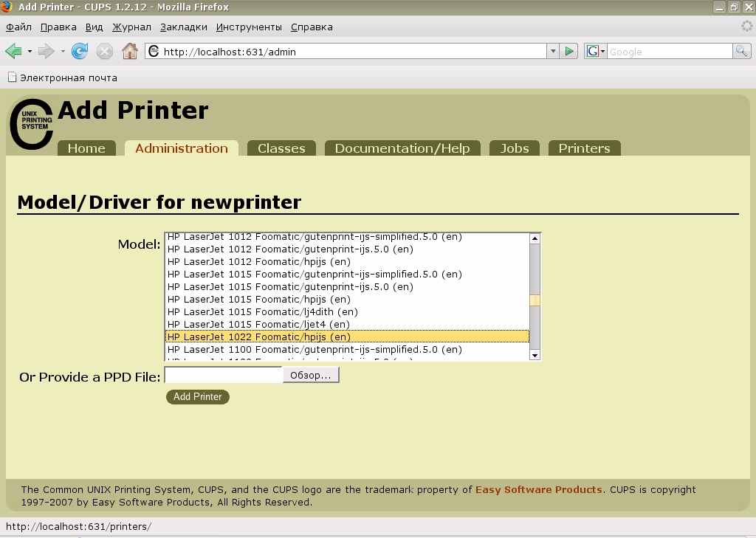The width and height of the screenshot is (756, 538).
Task: Select HP LaserJet 1015 Foomatic/hpijs (en)
Action: tap(347, 300)
